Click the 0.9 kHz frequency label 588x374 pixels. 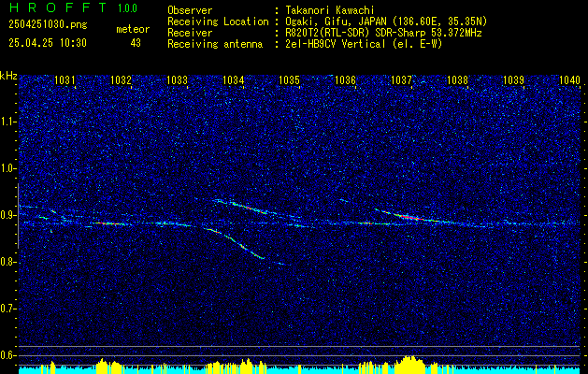pyautogui.click(x=7, y=215)
